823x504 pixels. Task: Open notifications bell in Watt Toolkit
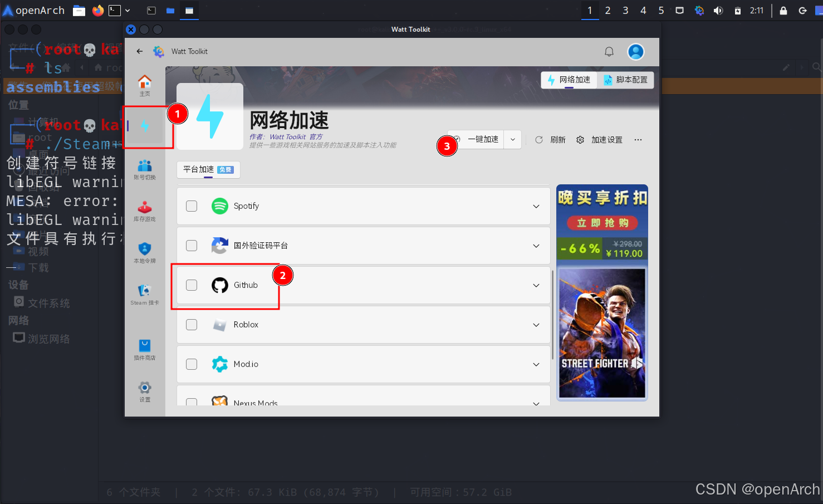point(609,51)
